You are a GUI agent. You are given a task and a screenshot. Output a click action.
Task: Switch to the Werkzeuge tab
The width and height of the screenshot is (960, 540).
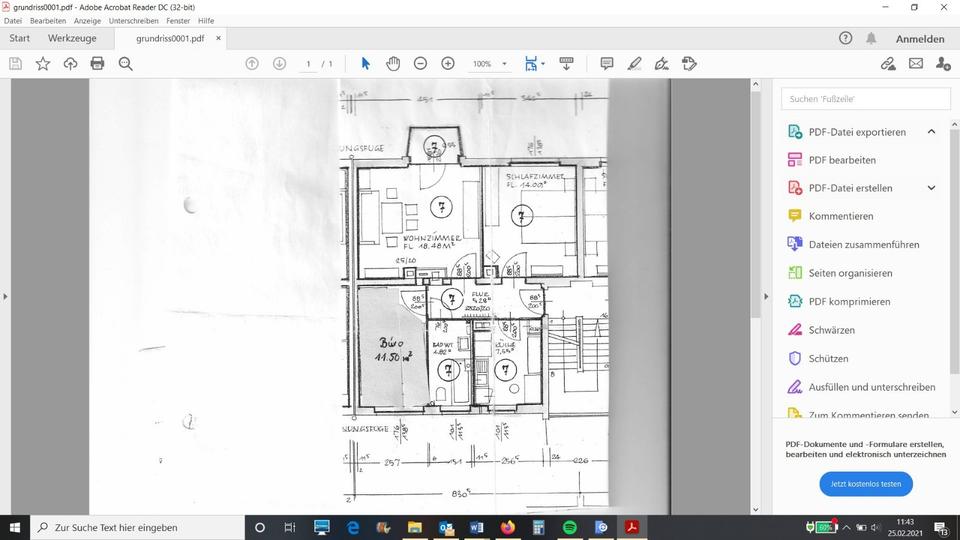pos(72,38)
